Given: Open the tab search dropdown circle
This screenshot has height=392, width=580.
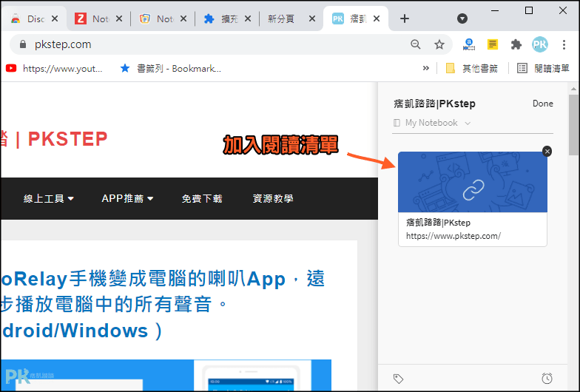Looking at the screenshot, I should tap(462, 18).
